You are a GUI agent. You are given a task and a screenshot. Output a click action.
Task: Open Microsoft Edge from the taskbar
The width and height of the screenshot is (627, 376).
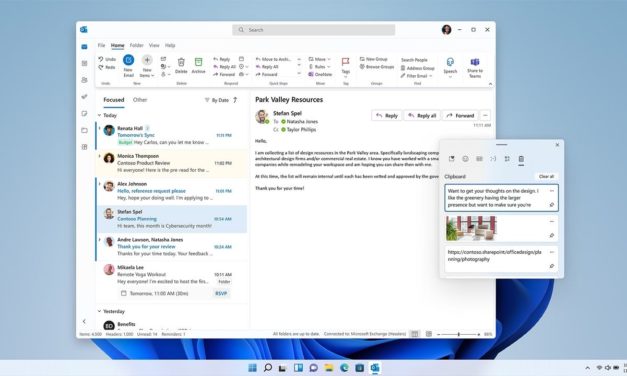click(x=344, y=368)
